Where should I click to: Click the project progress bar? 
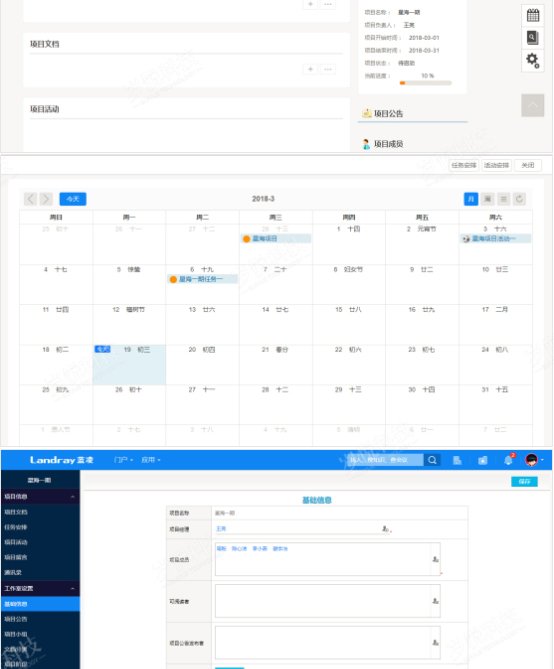[x=426, y=83]
